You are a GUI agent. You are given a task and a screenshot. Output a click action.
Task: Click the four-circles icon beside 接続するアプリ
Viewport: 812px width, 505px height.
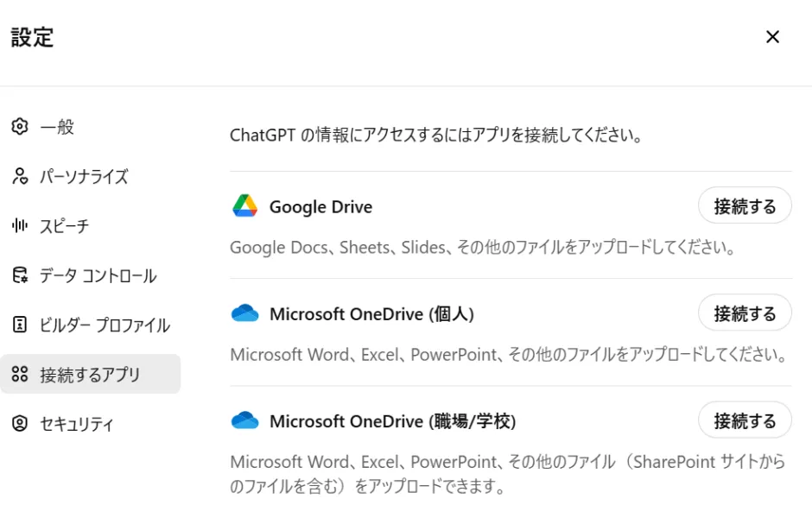(20, 374)
